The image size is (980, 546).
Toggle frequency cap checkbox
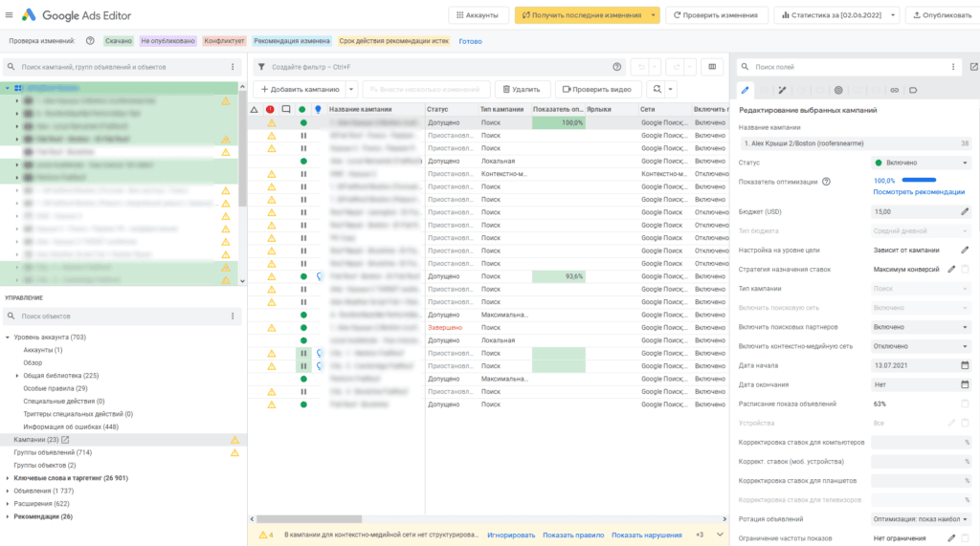(x=965, y=538)
